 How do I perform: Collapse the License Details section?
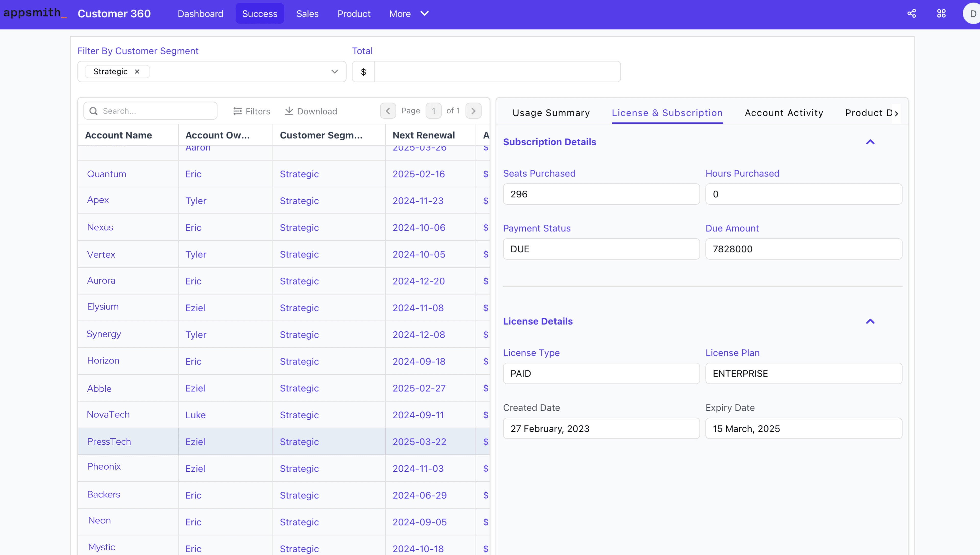click(x=870, y=321)
